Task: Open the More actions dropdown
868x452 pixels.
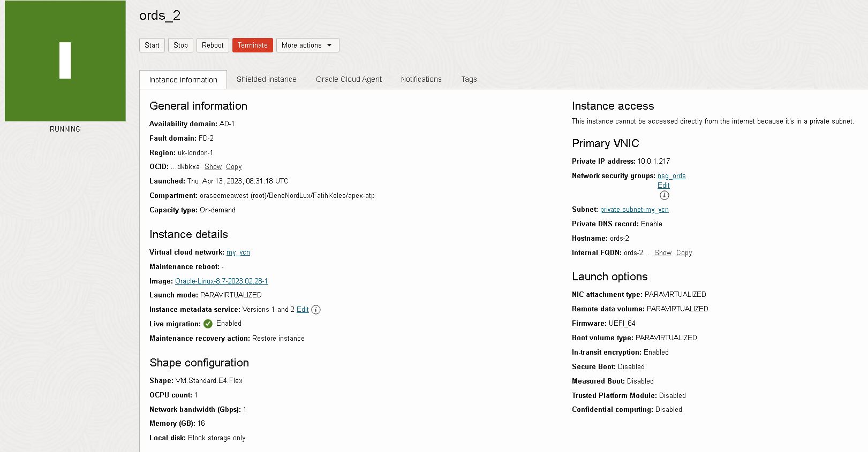Action: 307,45
